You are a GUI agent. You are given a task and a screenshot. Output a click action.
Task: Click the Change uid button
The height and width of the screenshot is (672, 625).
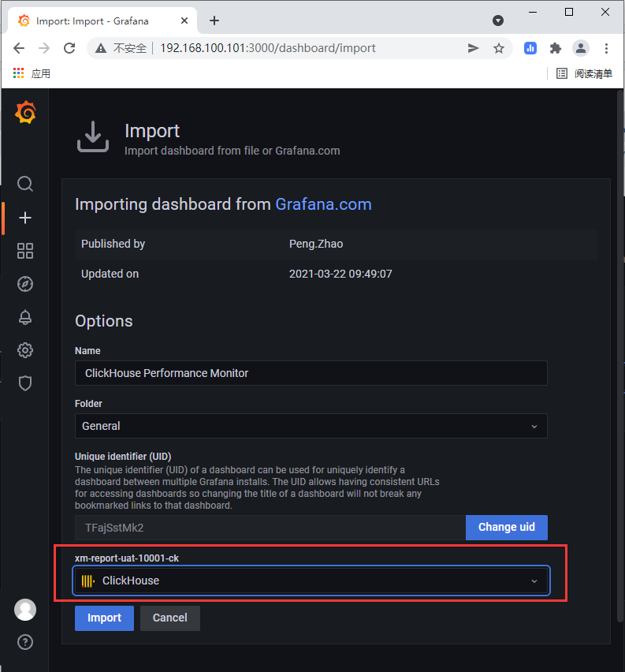click(506, 528)
